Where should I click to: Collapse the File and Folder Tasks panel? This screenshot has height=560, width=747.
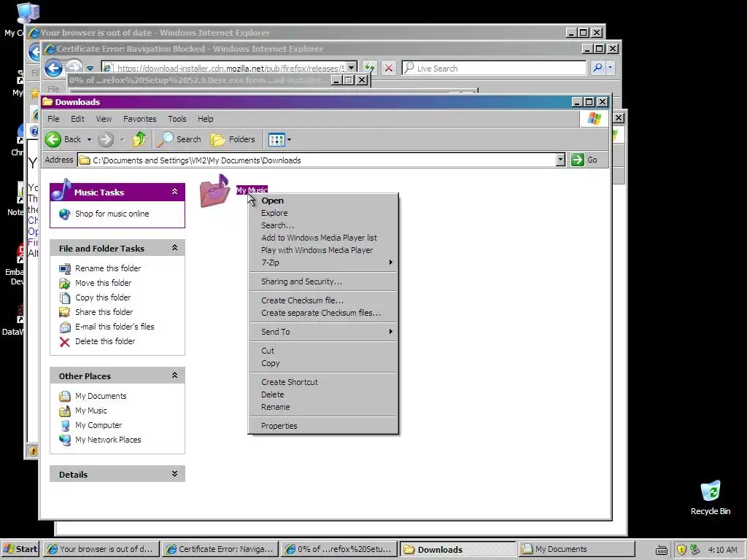[175, 248]
